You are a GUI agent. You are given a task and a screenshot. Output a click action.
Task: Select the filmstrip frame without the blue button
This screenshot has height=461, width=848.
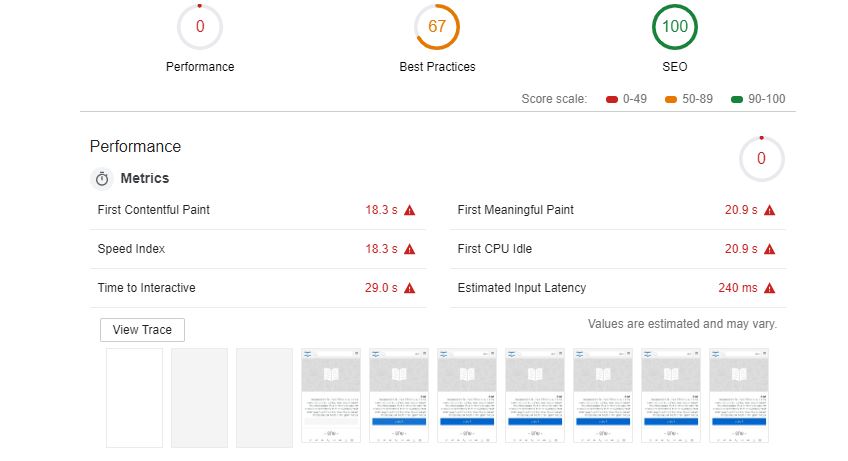[x=331, y=396]
